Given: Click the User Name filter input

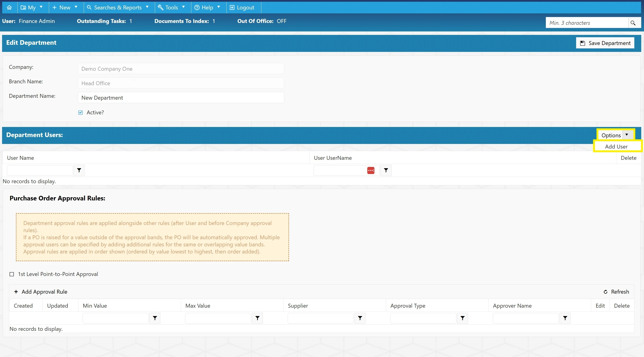Looking at the screenshot, I should (40, 170).
